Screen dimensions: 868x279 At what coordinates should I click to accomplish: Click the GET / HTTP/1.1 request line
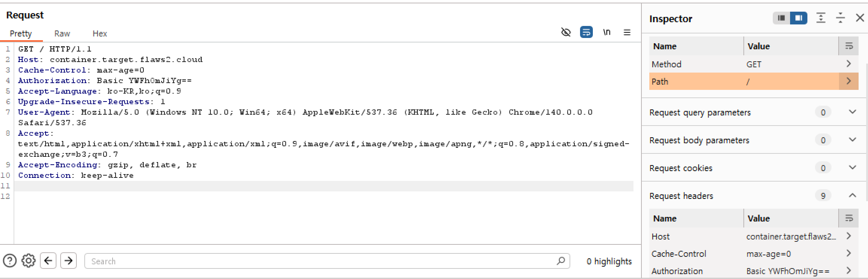coord(55,49)
